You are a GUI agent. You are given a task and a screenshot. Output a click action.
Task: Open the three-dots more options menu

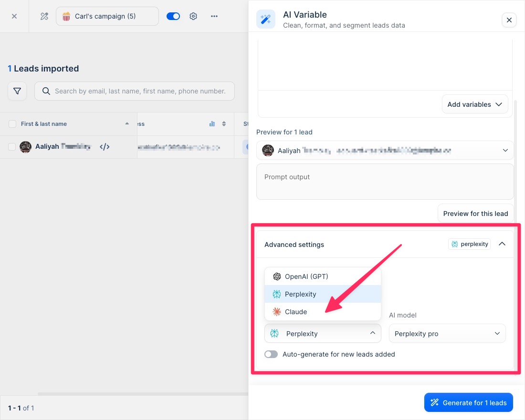coord(214,16)
